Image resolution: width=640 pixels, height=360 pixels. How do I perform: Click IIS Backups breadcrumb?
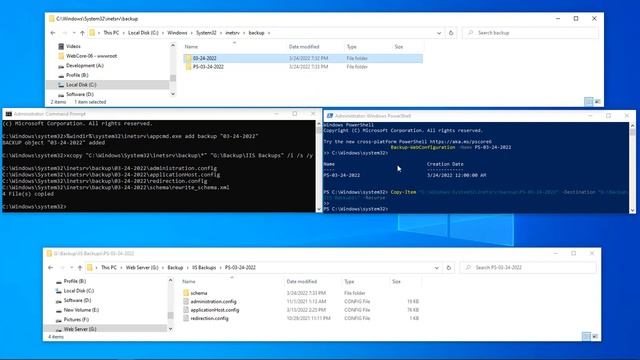point(204,268)
